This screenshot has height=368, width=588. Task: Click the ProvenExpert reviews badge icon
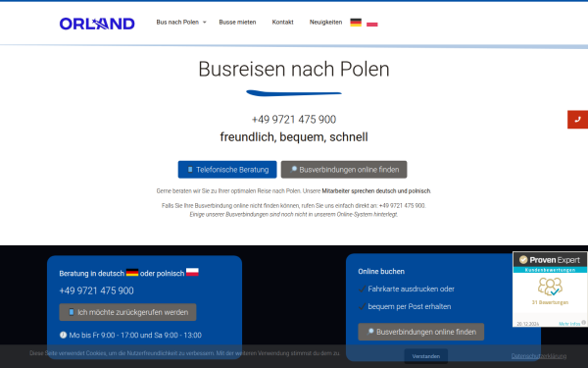(x=550, y=287)
